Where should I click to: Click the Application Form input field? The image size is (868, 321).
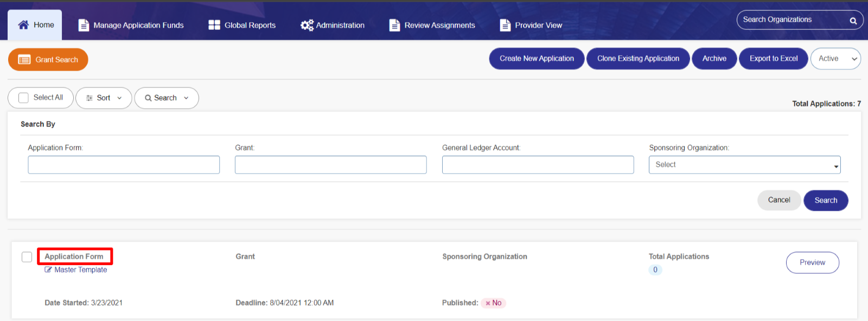[x=124, y=165]
